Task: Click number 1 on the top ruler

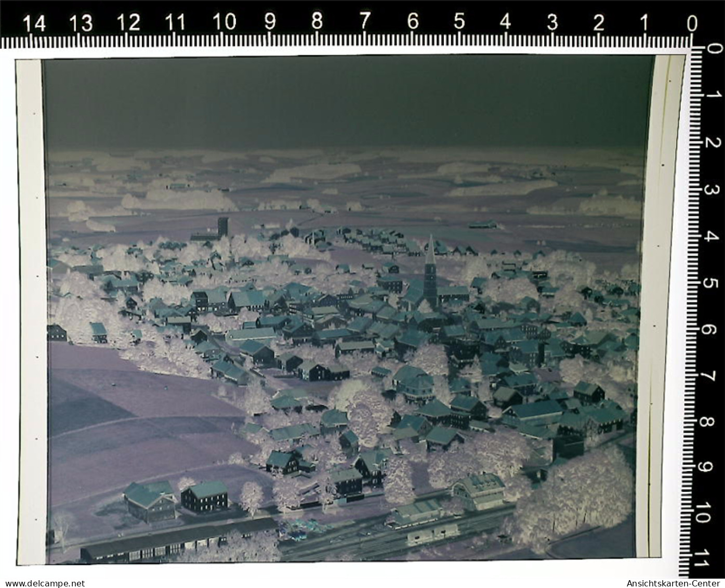Action: (643, 22)
